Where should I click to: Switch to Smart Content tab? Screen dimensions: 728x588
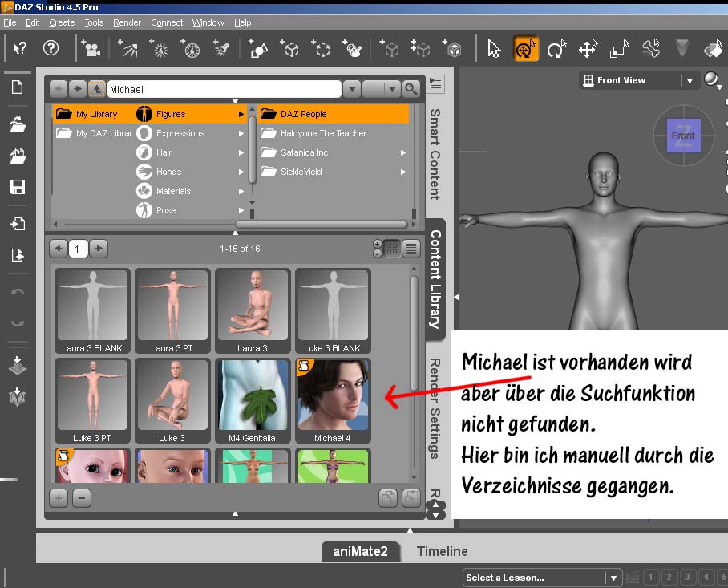435,154
